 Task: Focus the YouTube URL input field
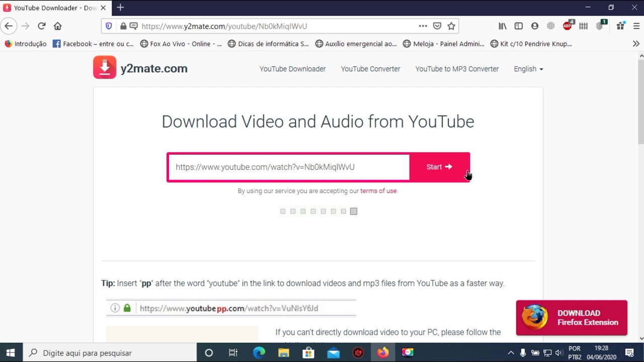(x=289, y=167)
